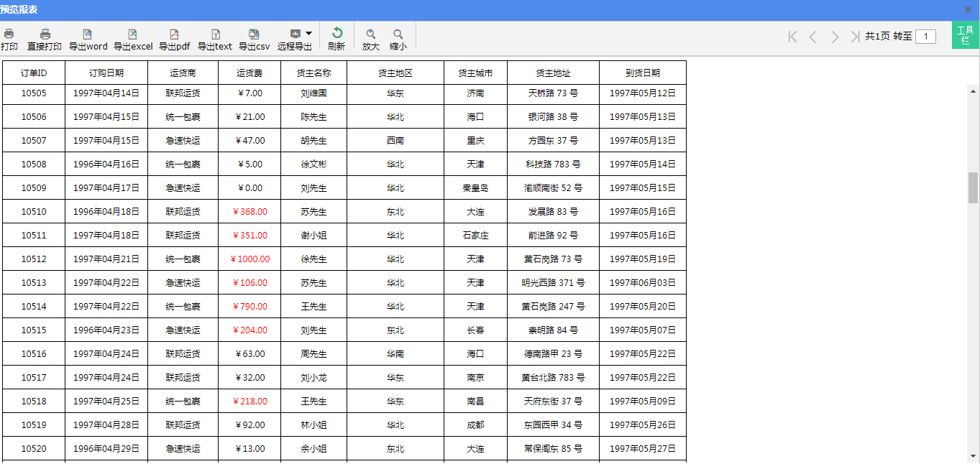Toggle the green 工具栏 button
This screenshot has width=980, height=464.
pyautogui.click(x=965, y=35)
